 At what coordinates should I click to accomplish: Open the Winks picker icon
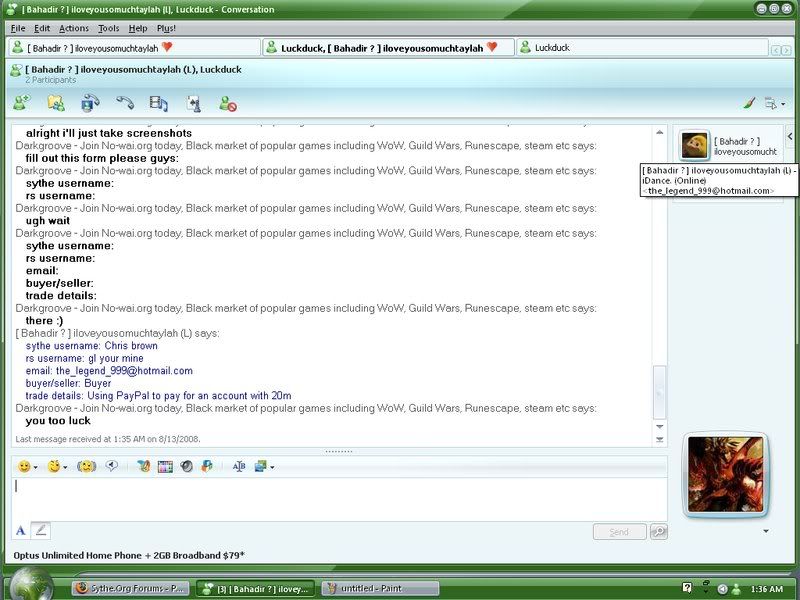54,466
